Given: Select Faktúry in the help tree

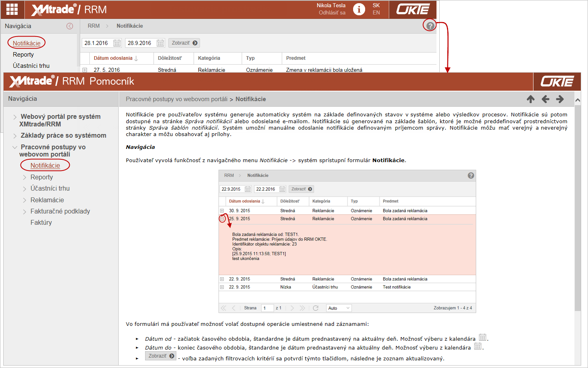Looking at the screenshot, I should (x=41, y=222).
